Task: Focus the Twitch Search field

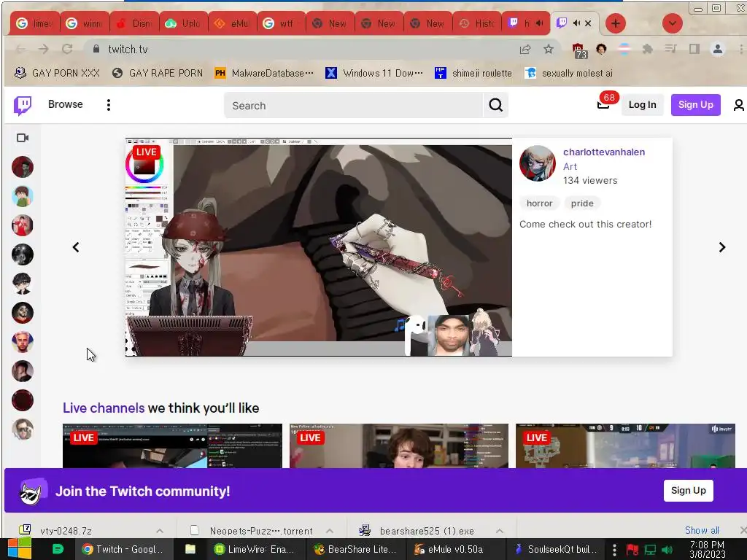Action: (x=354, y=105)
